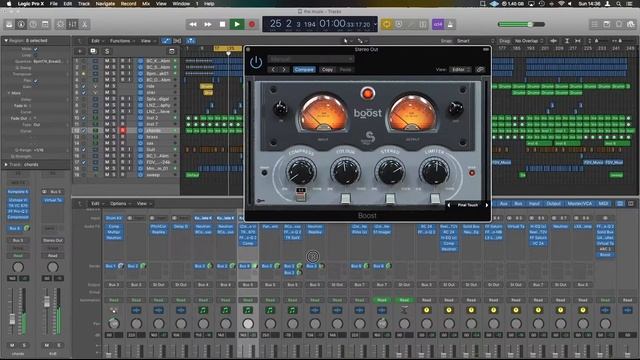Expand the Track: chords disclosure triangle
Viewport: 640px width, 360px height.
[6, 164]
